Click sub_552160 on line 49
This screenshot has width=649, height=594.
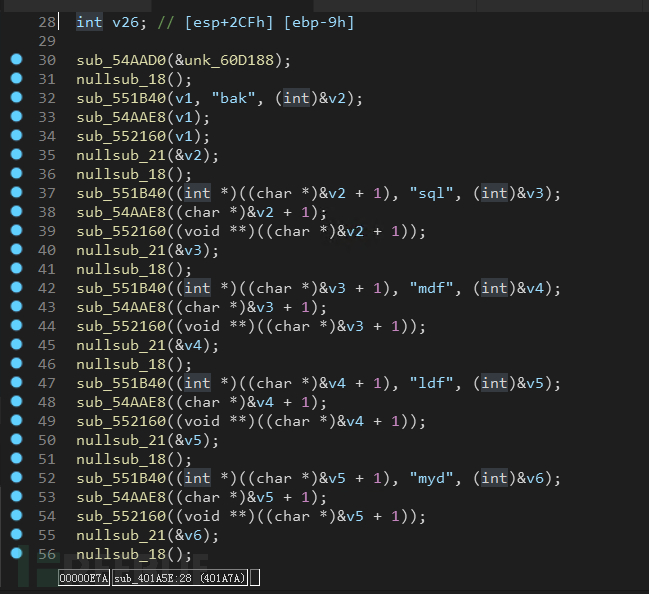pos(121,421)
